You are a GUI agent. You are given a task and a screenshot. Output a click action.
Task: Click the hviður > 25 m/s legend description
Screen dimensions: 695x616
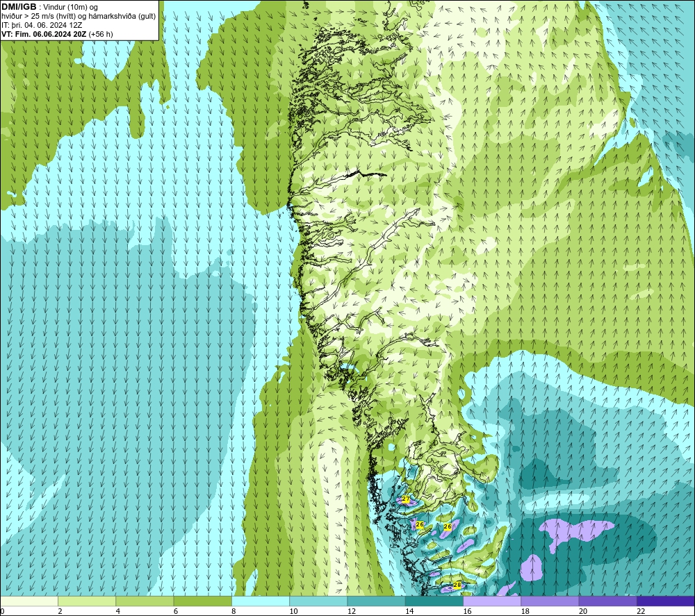tap(79, 17)
